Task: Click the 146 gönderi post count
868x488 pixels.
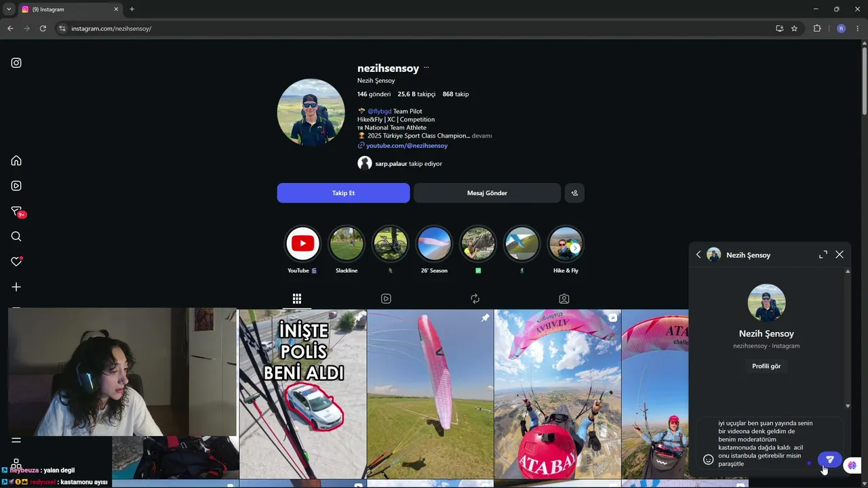Action: 374,94
